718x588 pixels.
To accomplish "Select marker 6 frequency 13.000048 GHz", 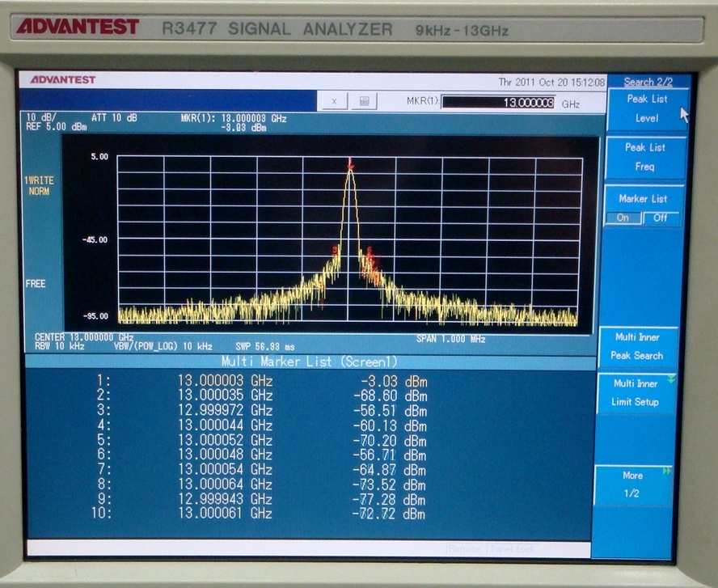I will pyautogui.click(x=226, y=455).
